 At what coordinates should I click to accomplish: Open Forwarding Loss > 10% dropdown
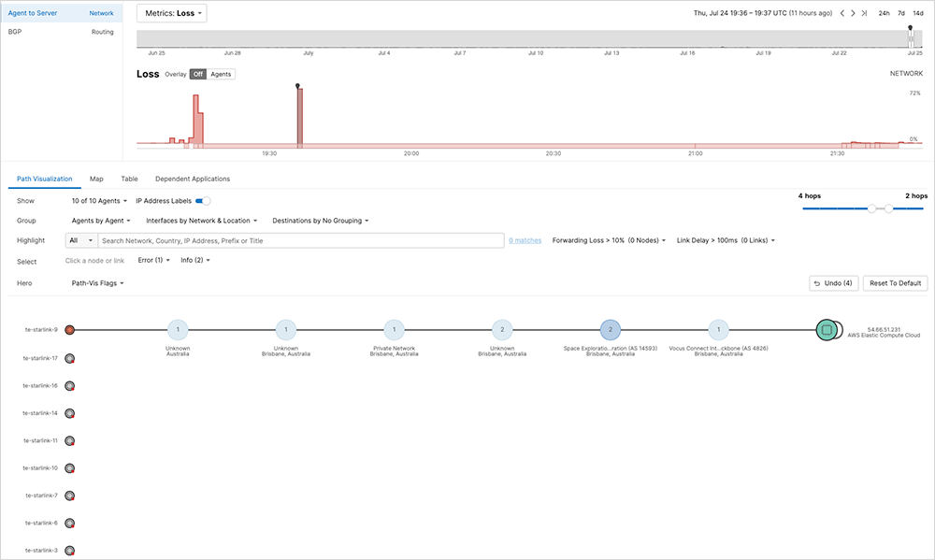[609, 240]
